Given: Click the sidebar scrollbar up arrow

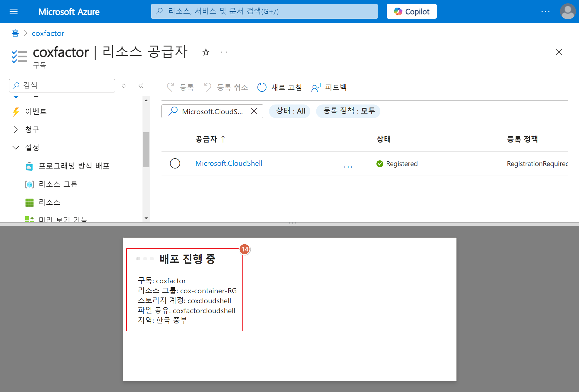Looking at the screenshot, I should [146, 100].
